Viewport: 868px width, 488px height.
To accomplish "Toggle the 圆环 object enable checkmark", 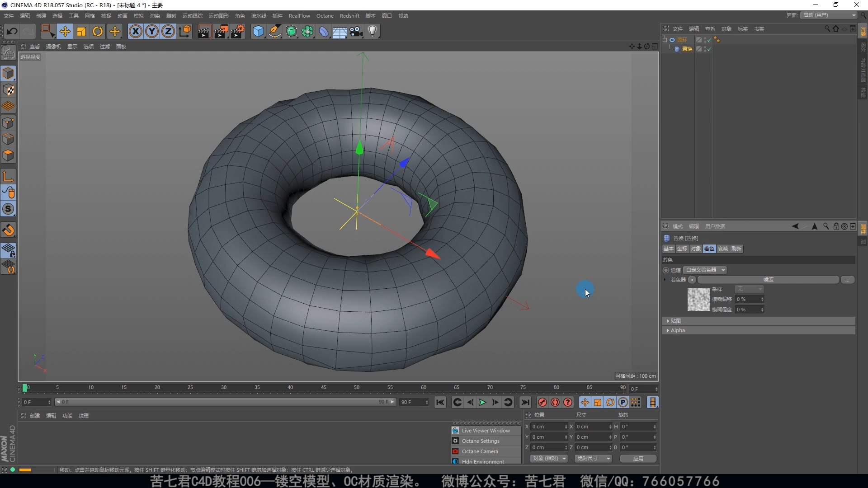I will (709, 40).
